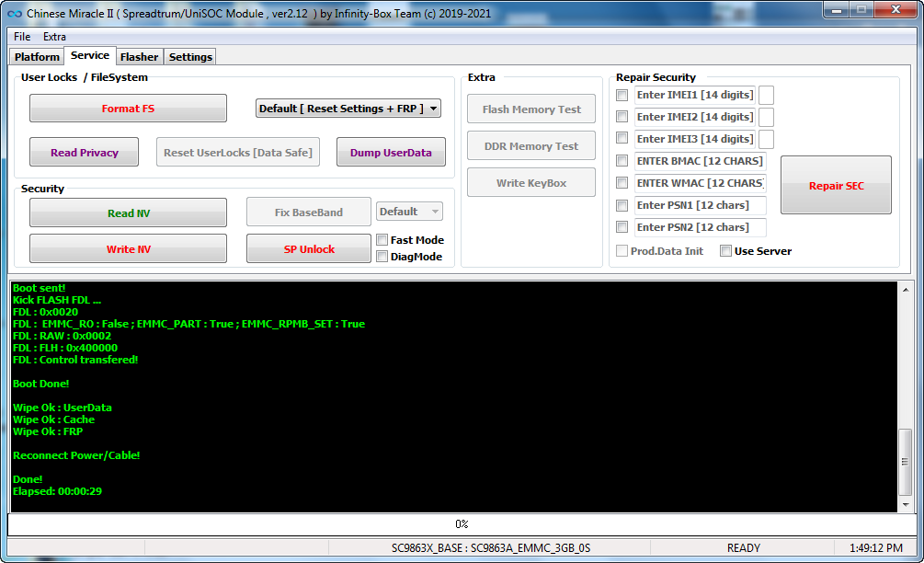The image size is (924, 563).
Task: Tick the IMEI1 checkbox
Action: point(622,95)
